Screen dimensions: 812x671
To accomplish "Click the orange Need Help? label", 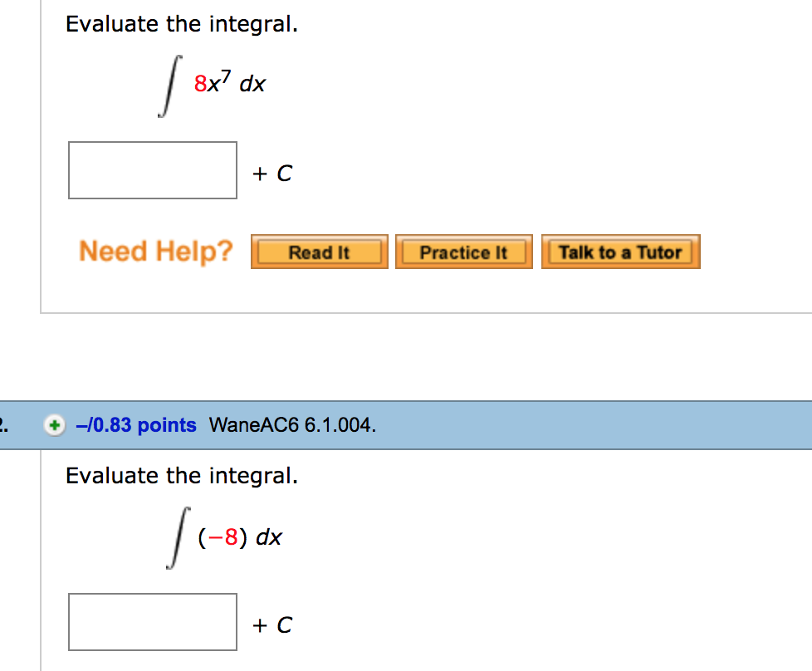I will (156, 251).
